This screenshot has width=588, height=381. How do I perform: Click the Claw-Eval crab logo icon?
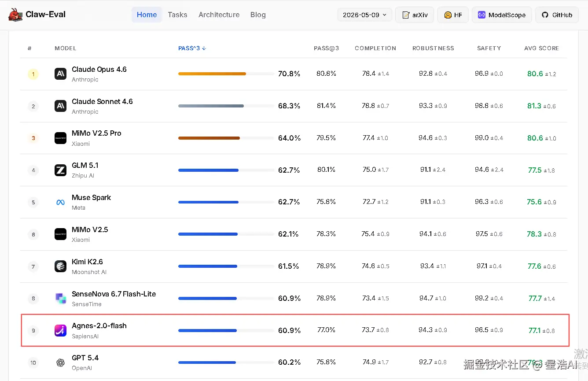coord(15,15)
